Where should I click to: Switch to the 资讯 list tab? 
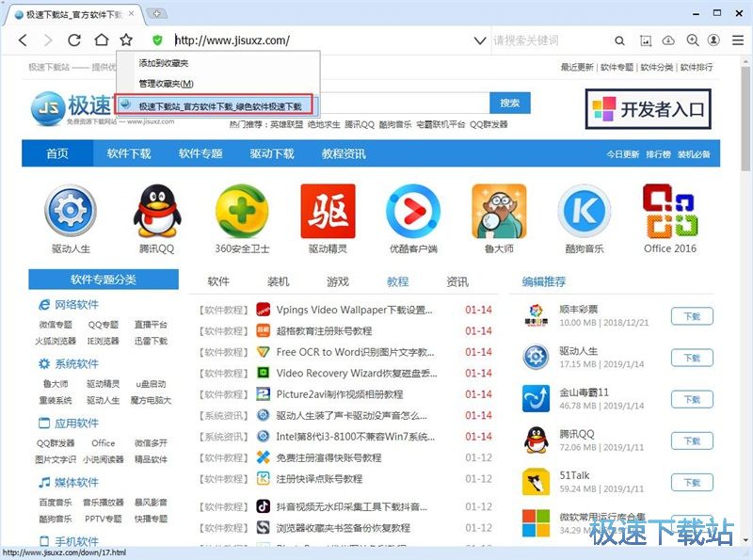pyautogui.click(x=457, y=281)
